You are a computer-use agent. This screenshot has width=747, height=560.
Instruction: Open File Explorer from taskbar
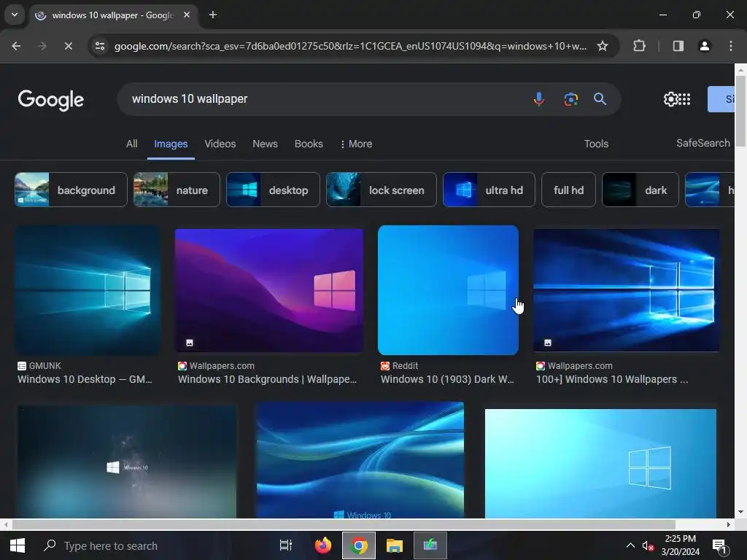pos(395,545)
